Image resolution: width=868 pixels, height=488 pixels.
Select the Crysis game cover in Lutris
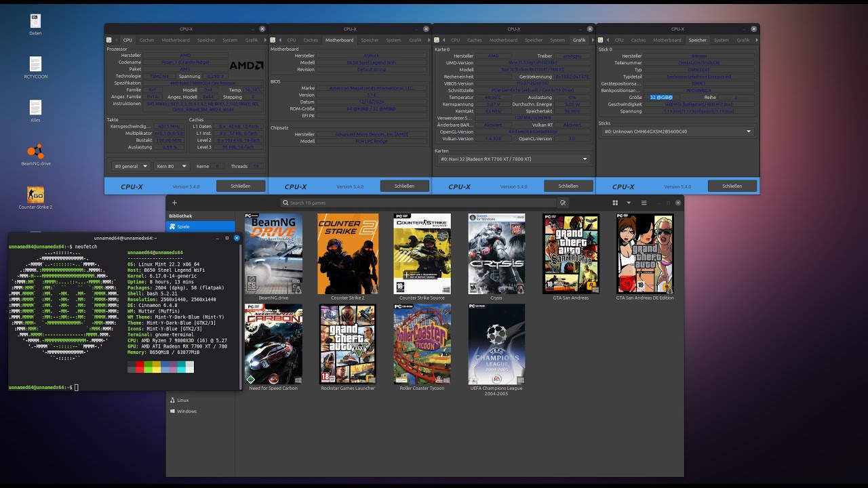point(496,253)
